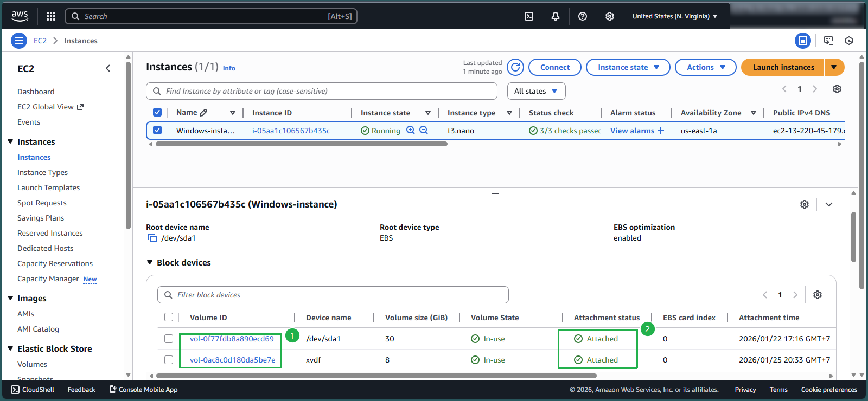Click the hexagon settings icon in breadcrumb bar
Image resolution: width=868 pixels, height=401 pixels.
[x=849, y=41]
